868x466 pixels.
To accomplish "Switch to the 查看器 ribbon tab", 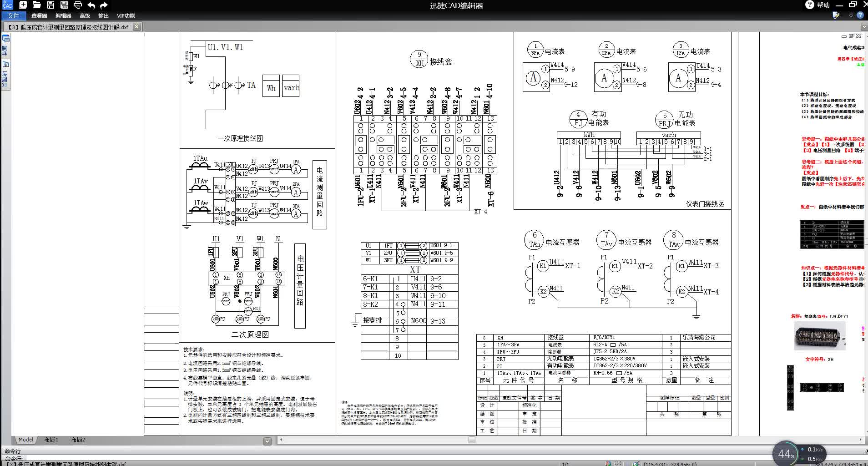I will coord(39,16).
